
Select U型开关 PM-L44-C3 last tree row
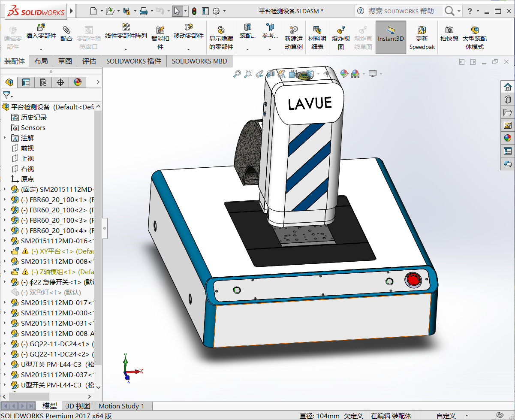pyautogui.click(x=57, y=385)
